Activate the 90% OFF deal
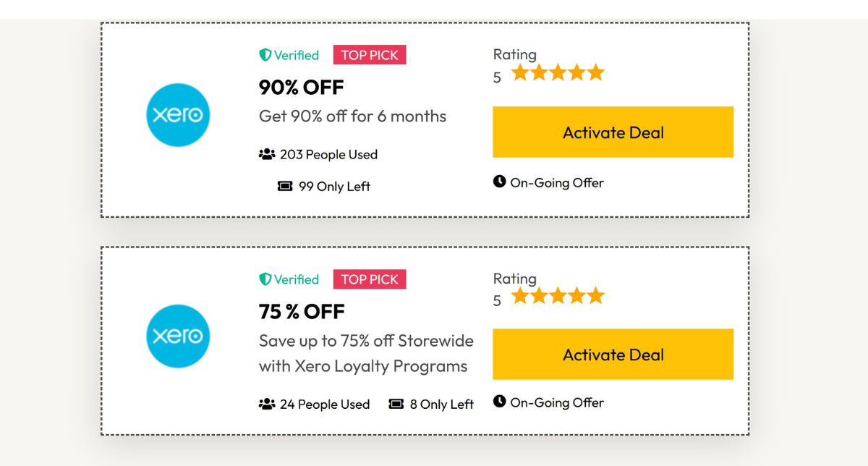This screenshot has width=868, height=466. pos(613,132)
